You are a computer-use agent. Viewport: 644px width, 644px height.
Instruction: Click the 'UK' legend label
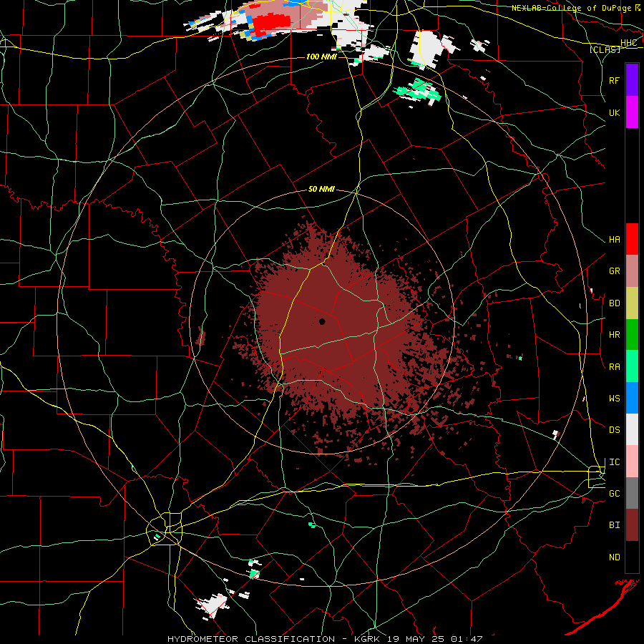614,112
